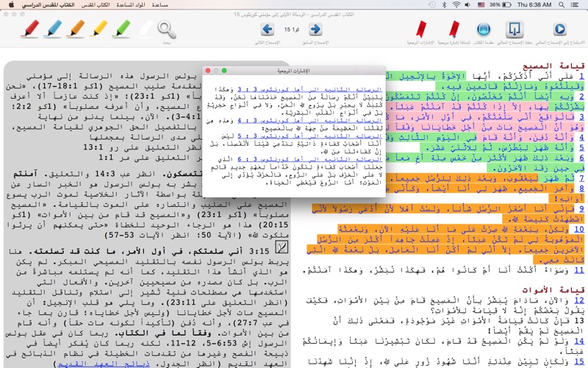Click verse number 9 link
This screenshot has height=368, width=588.
(581, 208)
